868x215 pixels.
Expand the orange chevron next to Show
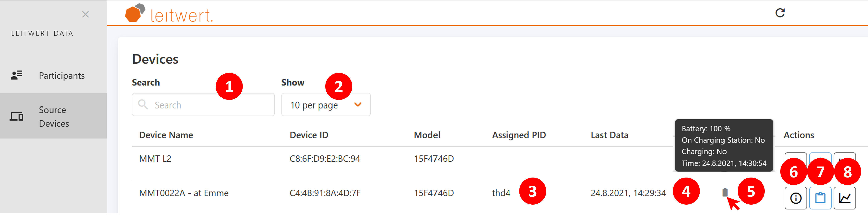tap(358, 104)
